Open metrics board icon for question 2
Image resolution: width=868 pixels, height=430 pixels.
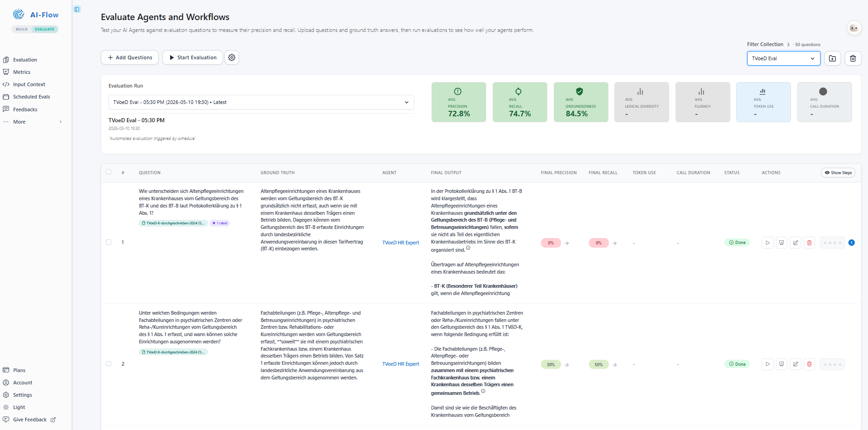coord(781,364)
